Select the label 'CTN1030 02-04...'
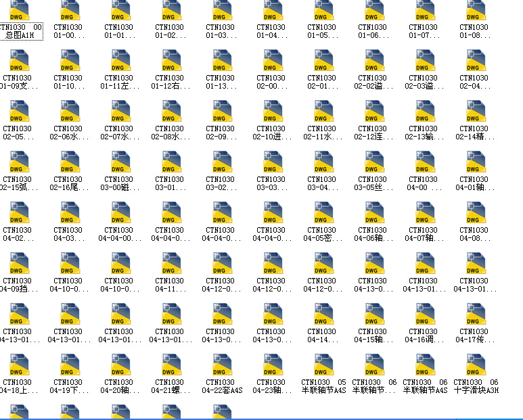 475,82
